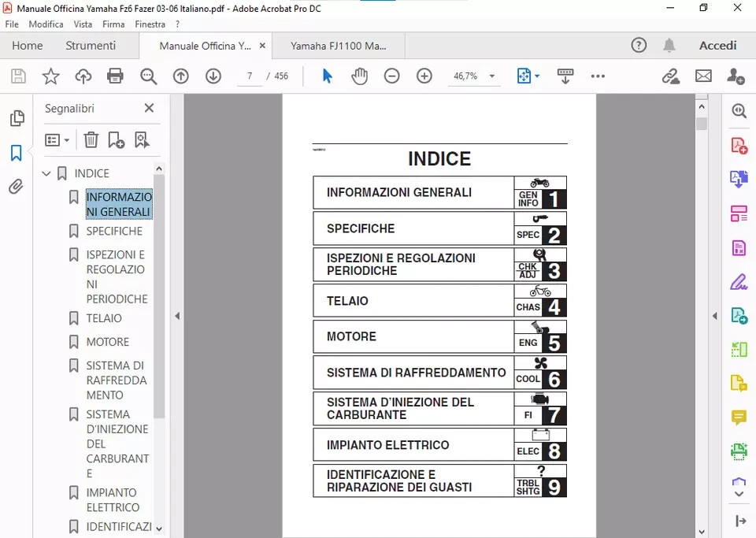Open the Help question mark icon
Image resolution: width=756 pixels, height=538 pixels.
pyautogui.click(x=639, y=46)
